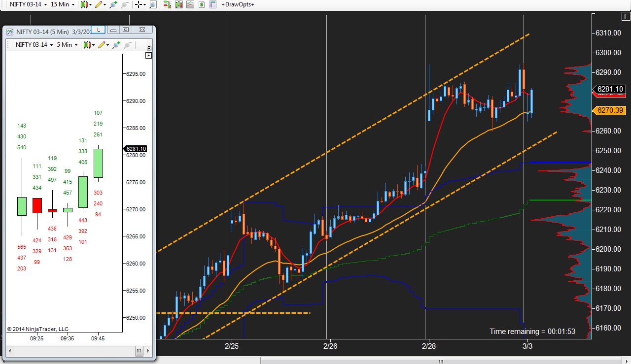The image size is (631, 364).
Task: Expand chart style arrow in 5 Min window
Action: click(94, 45)
